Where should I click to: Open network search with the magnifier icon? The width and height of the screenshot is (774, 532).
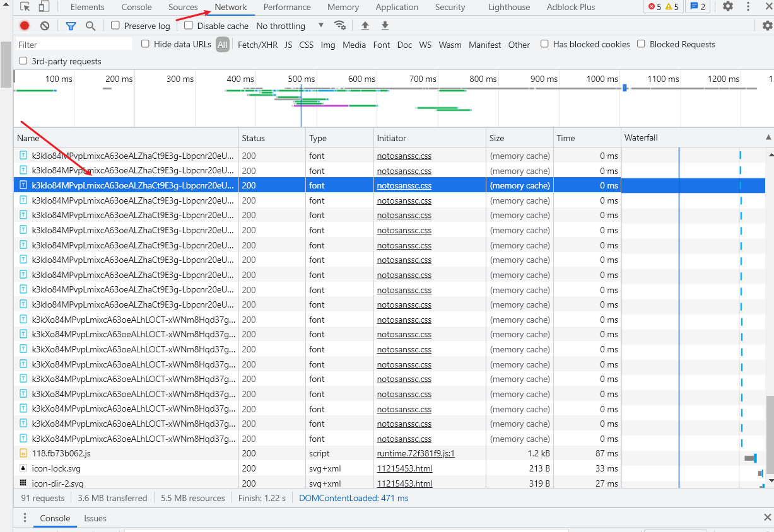point(91,26)
